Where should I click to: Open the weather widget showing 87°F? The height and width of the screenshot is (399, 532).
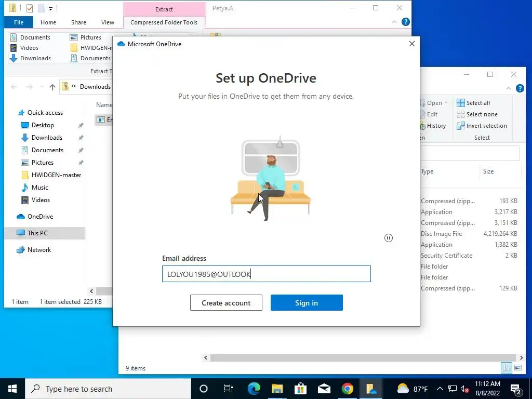coord(413,389)
